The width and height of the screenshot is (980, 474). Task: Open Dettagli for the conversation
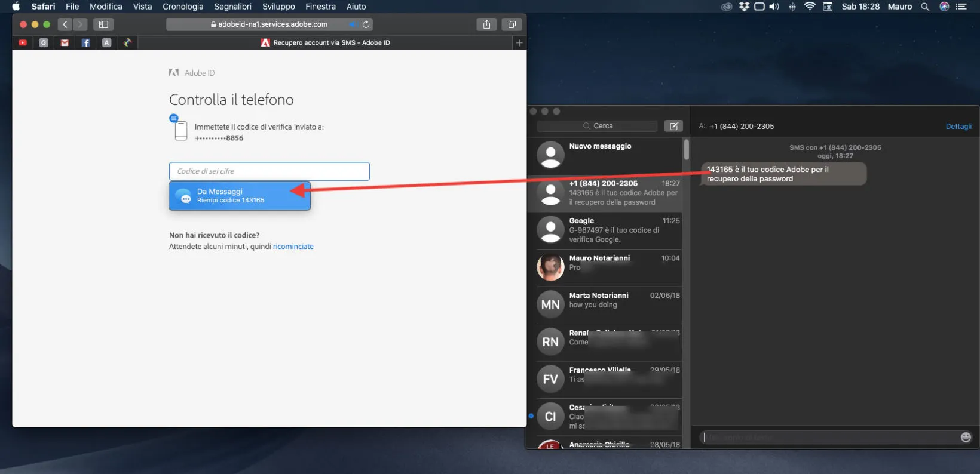coord(958,127)
